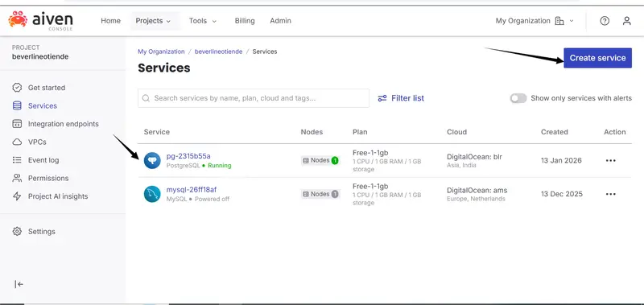Click the Aiven crab logo
Image resolution: width=644 pixels, height=305 pixels.
(x=18, y=19)
